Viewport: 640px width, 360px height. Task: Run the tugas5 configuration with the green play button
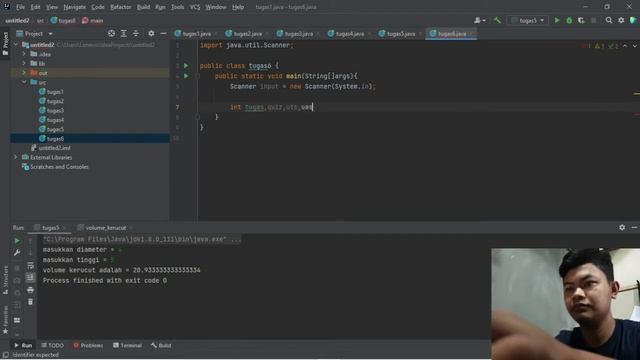coord(557,20)
